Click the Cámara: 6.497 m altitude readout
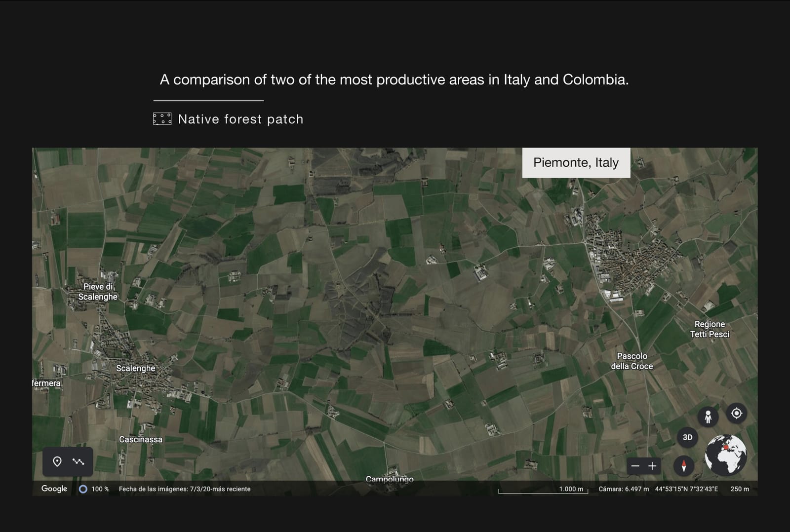The image size is (790, 532). 624,489
